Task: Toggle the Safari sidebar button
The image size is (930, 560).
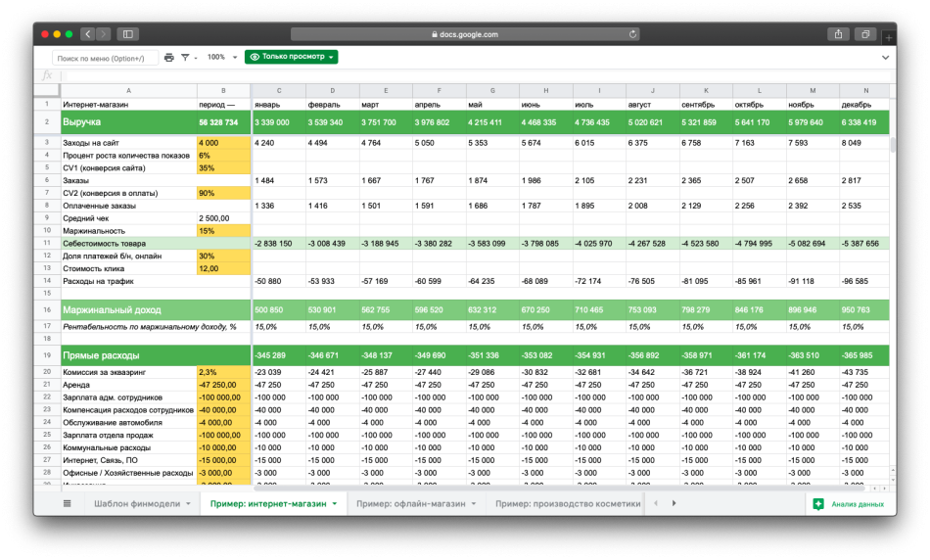Action: (127, 34)
